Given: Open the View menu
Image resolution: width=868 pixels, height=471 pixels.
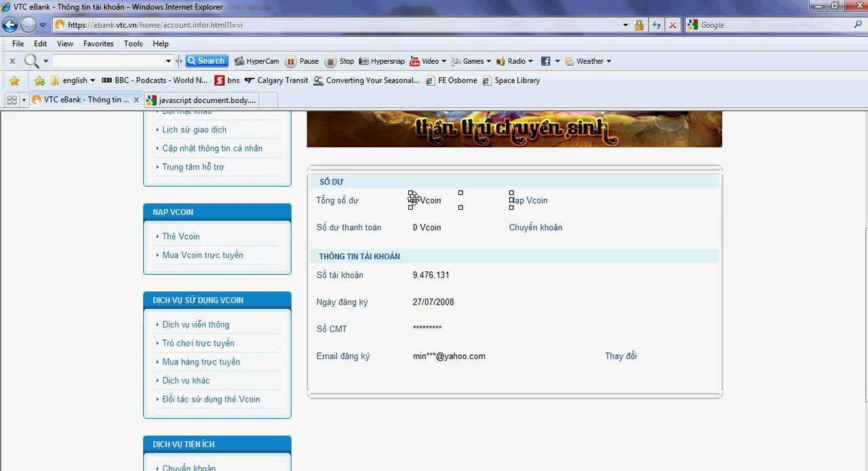Looking at the screenshot, I should pyautogui.click(x=65, y=43).
